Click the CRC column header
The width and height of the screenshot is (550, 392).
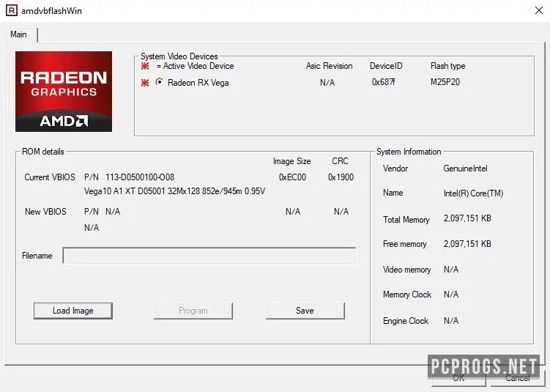tap(340, 161)
